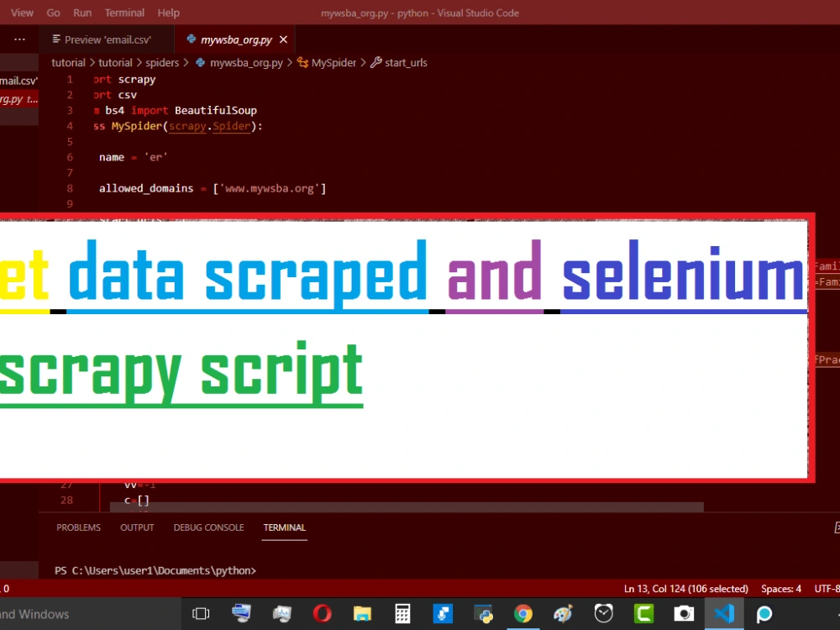Click 'scrapy.Spider' base class text
The height and width of the screenshot is (630, 840).
pos(209,126)
